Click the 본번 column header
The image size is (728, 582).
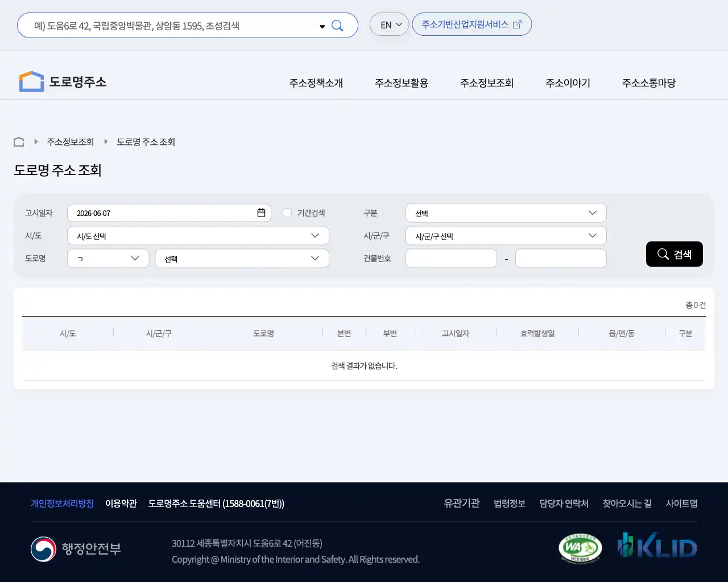coord(344,334)
